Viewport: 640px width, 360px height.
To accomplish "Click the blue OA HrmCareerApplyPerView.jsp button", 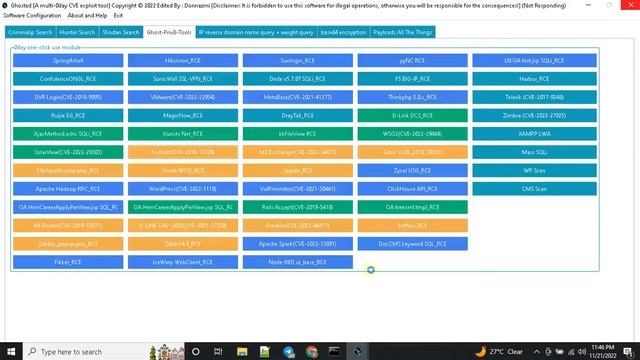I will (x=68, y=207).
